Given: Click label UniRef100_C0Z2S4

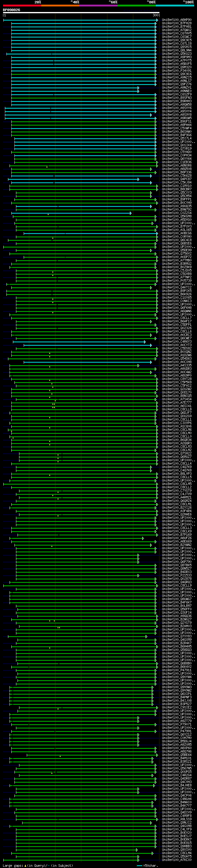Looking at the screenshot, I should click(x=177, y=213).
